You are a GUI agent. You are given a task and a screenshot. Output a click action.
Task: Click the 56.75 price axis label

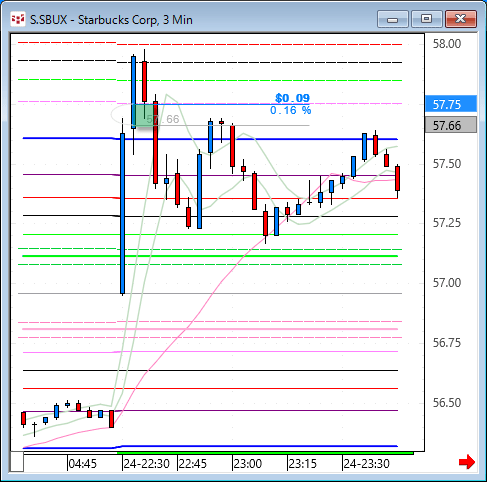coord(447,343)
